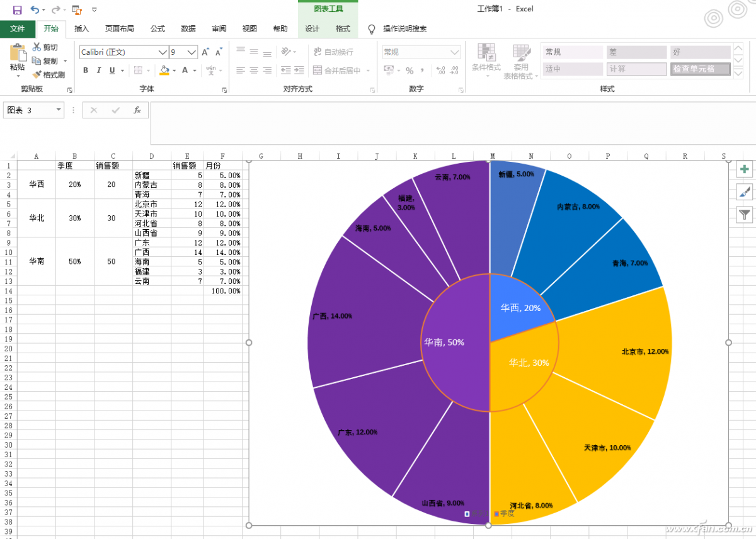The width and height of the screenshot is (756, 539).
Task: Apply the 计算 (Calculation) cell style
Action: coord(636,69)
